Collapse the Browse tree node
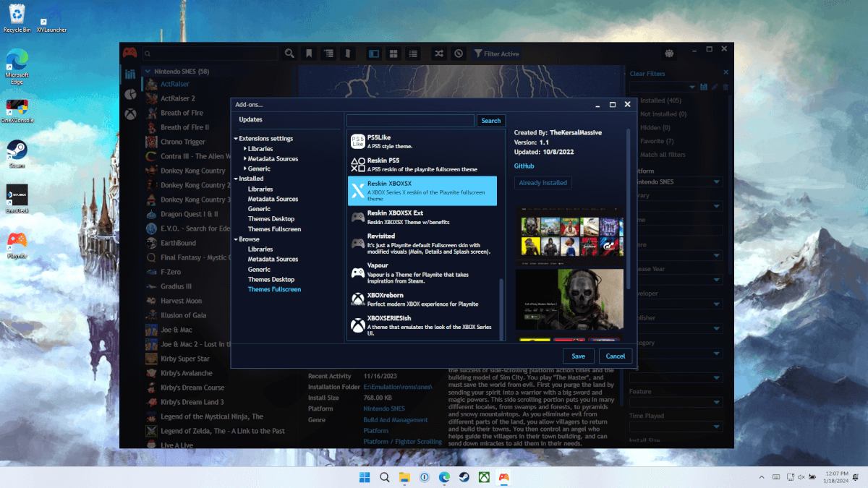868x488 pixels. click(236, 239)
